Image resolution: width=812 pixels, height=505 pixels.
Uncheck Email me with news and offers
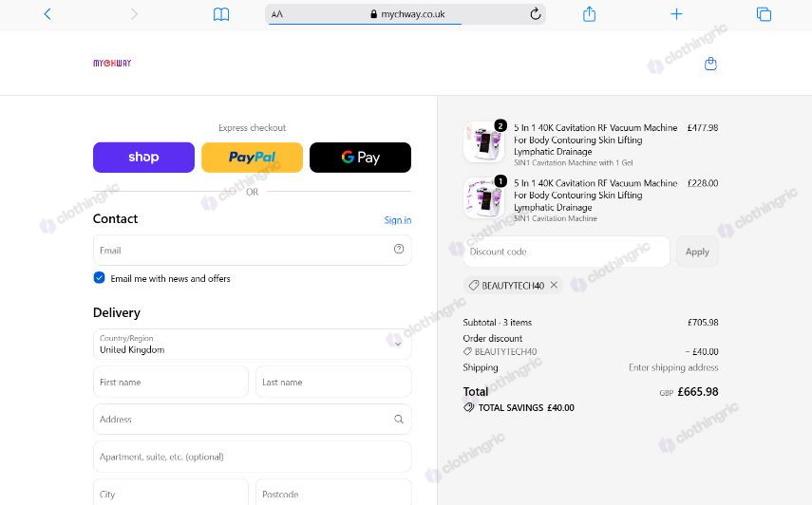(x=99, y=278)
